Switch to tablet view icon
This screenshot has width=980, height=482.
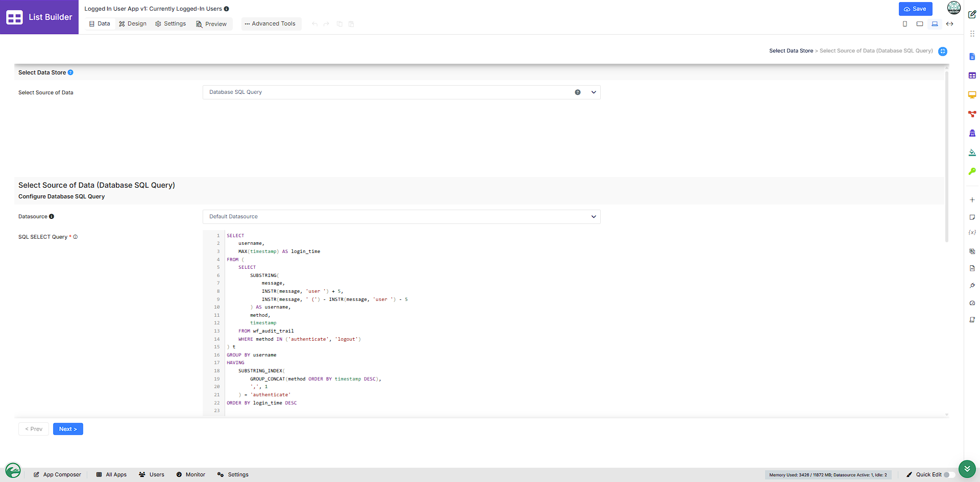click(920, 24)
